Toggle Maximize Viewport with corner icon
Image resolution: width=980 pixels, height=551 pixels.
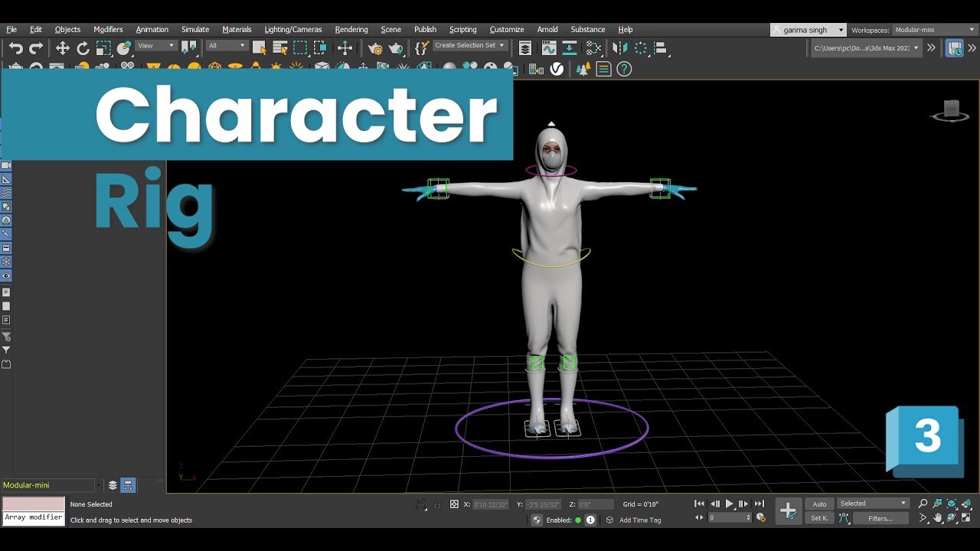pyautogui.click(x=966, y=518)
